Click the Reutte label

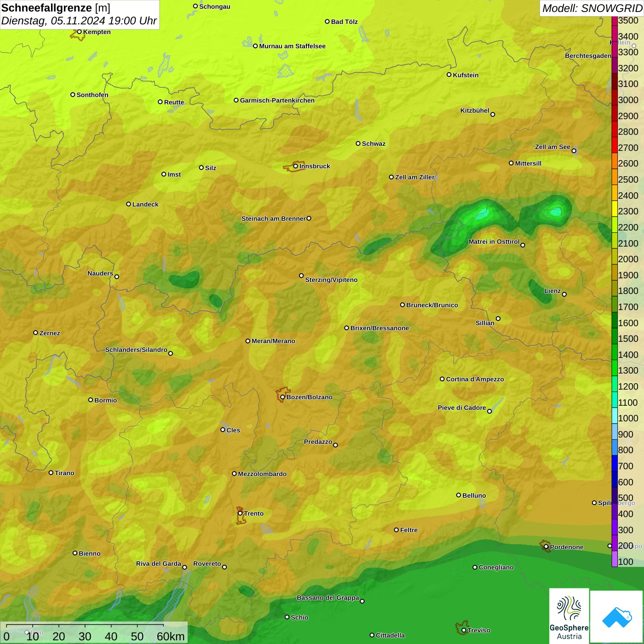174,102
